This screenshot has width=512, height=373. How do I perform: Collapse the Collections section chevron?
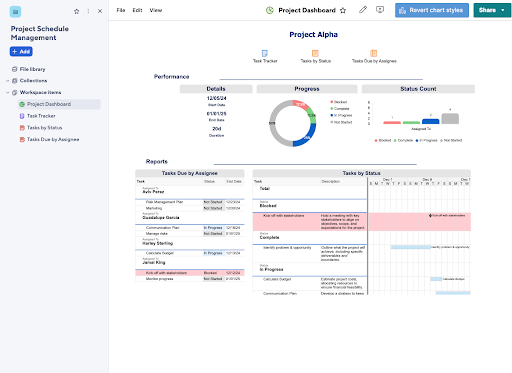click(x=8, y=81)
